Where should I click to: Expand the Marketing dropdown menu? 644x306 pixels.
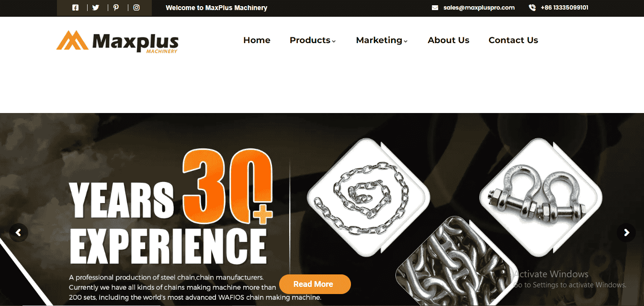click(382, 40)
